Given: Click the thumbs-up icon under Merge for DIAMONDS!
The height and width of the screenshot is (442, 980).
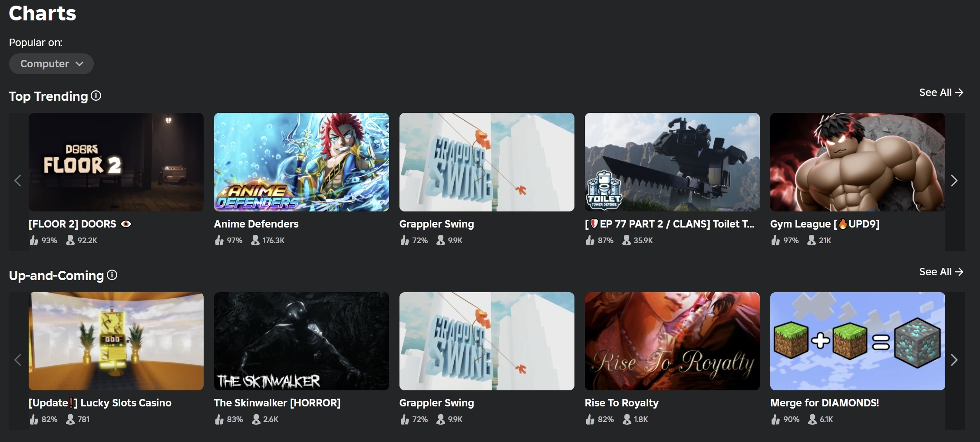Looking at the screenshot, I should [x=775, y=419].
